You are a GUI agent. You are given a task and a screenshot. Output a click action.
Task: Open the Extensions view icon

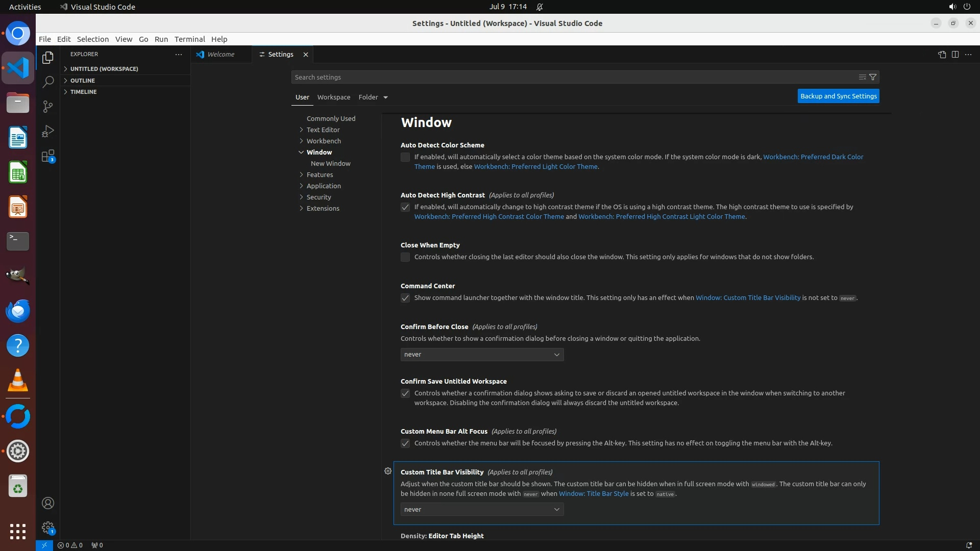pos(48,156)
